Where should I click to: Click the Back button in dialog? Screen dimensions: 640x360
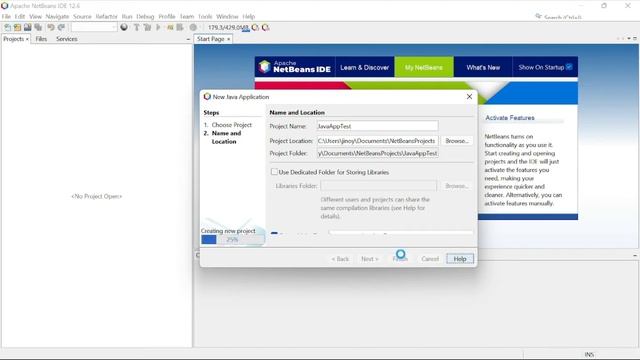point(340,259)
